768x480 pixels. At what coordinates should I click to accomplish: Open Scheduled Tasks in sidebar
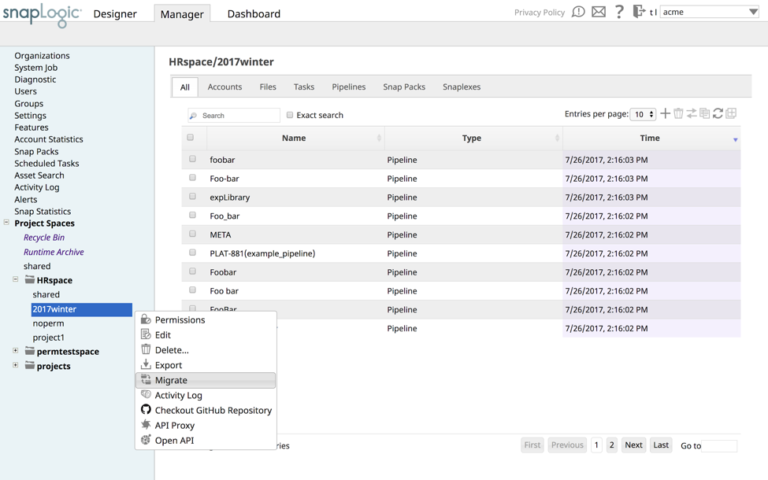point(47,163)
